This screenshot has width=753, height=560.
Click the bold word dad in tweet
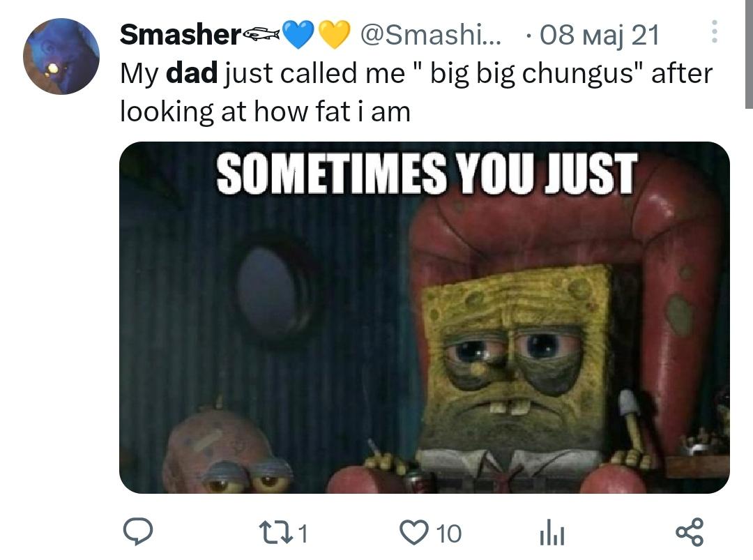click(x=192, y=73)
